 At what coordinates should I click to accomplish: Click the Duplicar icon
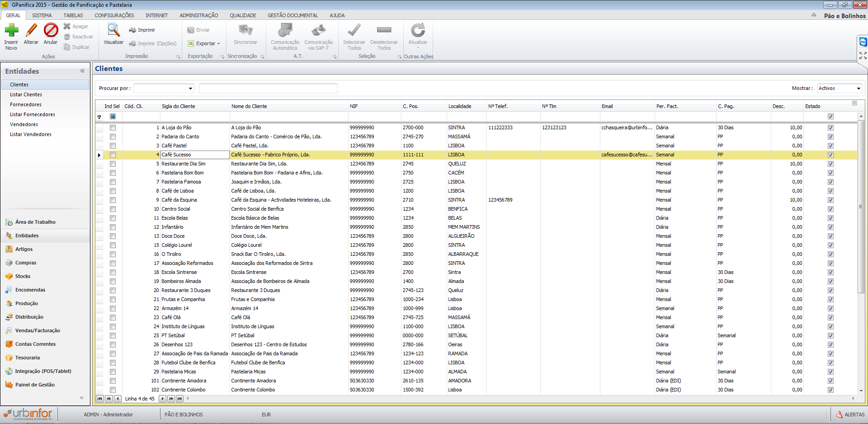[67, 47]
